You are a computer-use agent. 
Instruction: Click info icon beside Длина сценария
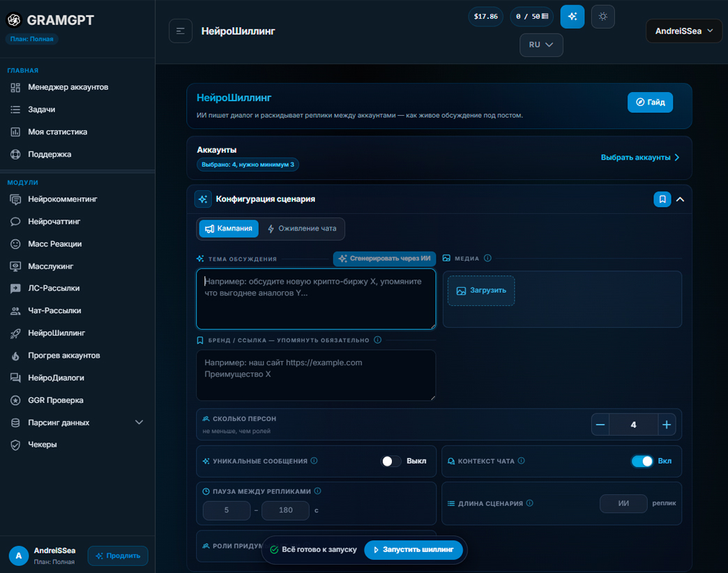click(x=530, y=503)
